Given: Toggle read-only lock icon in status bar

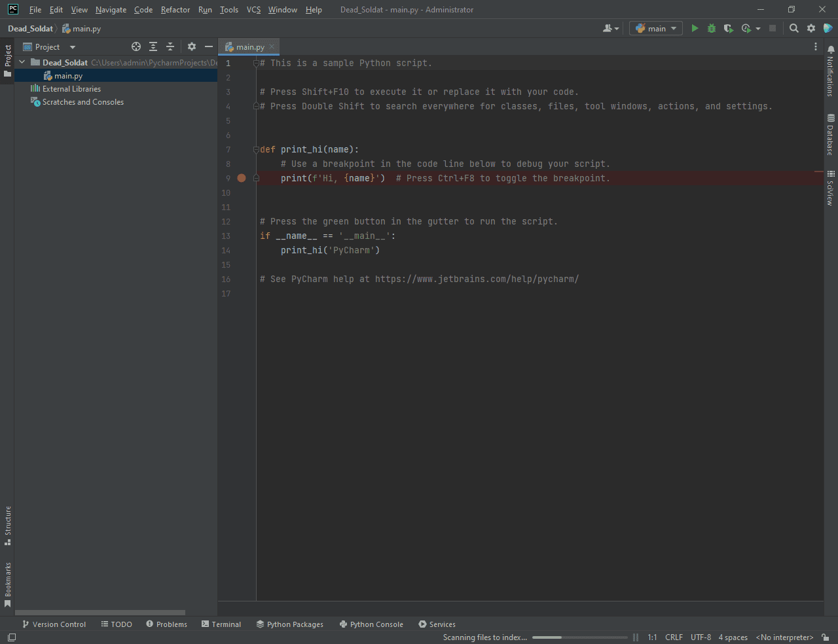Looking at the screenshot, I should point(826,637).
